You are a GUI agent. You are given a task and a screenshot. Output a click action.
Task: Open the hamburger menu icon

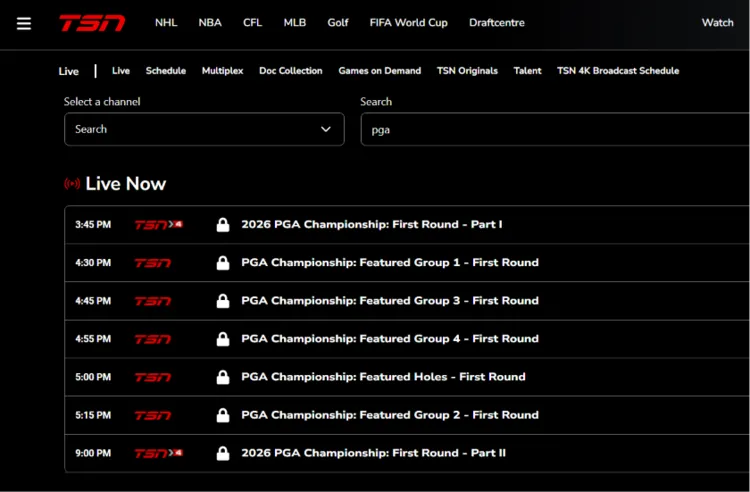24,23
